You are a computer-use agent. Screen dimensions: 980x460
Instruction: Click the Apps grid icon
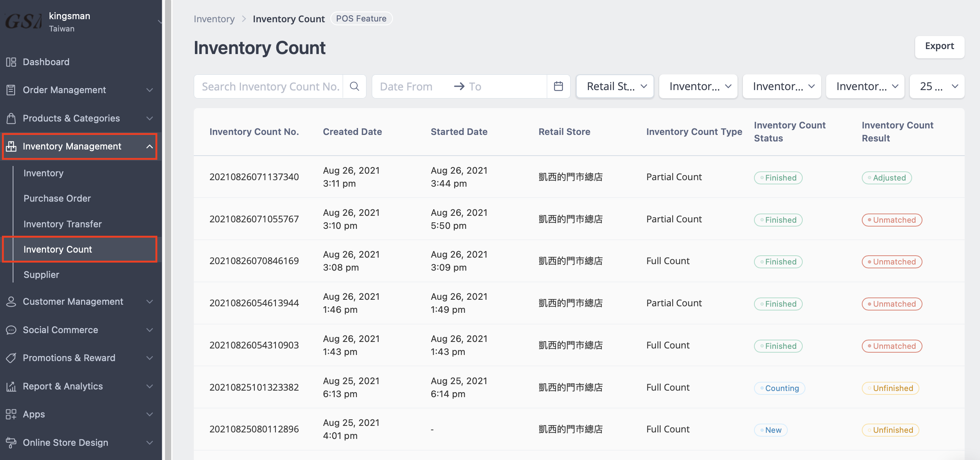[11, 414]
